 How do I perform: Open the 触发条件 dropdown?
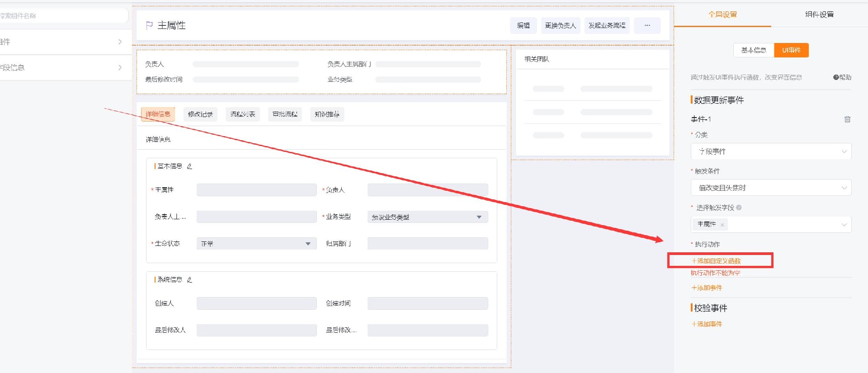pyautogui.click(x=771, y=188)
